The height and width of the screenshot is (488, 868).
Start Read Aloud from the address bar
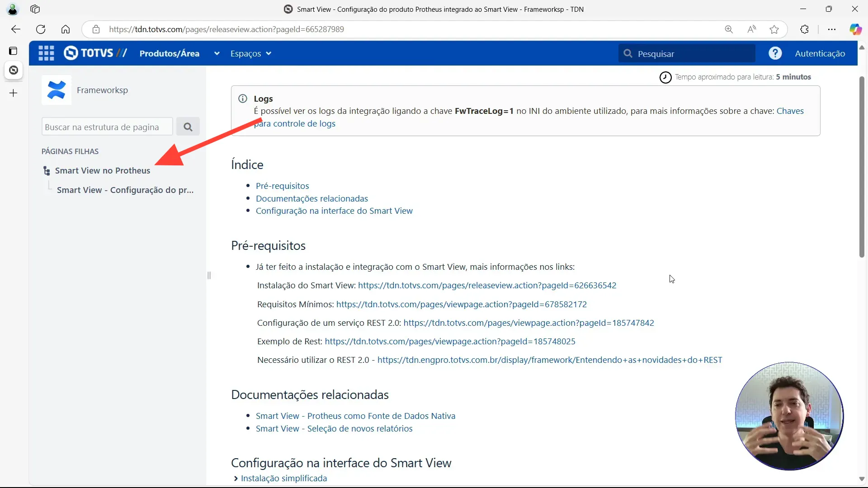coord(752,29)
